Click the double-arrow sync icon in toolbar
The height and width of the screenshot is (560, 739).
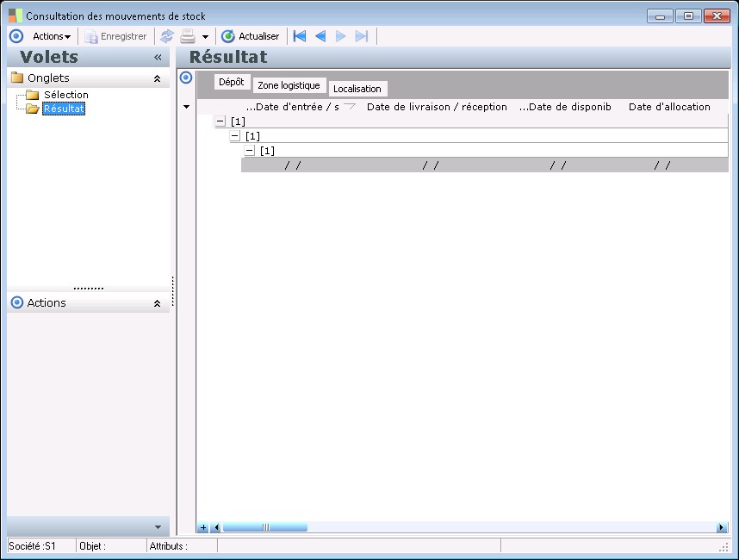pyautogui.click(x=166, y=36)
